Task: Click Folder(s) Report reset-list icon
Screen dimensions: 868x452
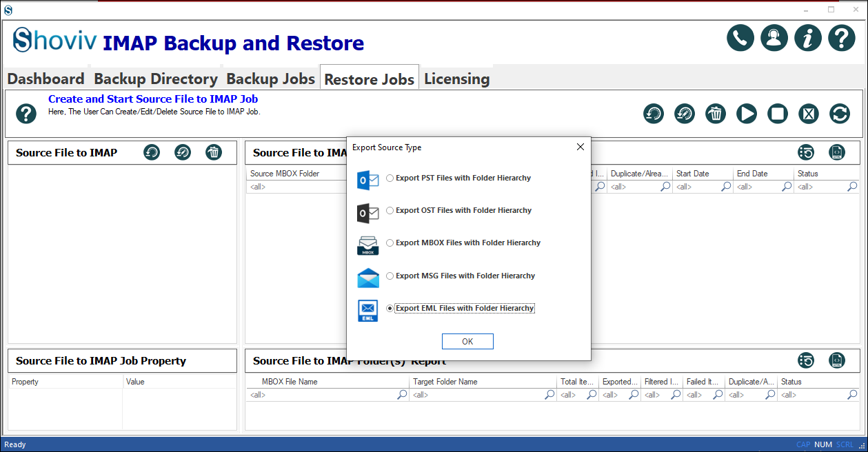Action: [806, 360]
